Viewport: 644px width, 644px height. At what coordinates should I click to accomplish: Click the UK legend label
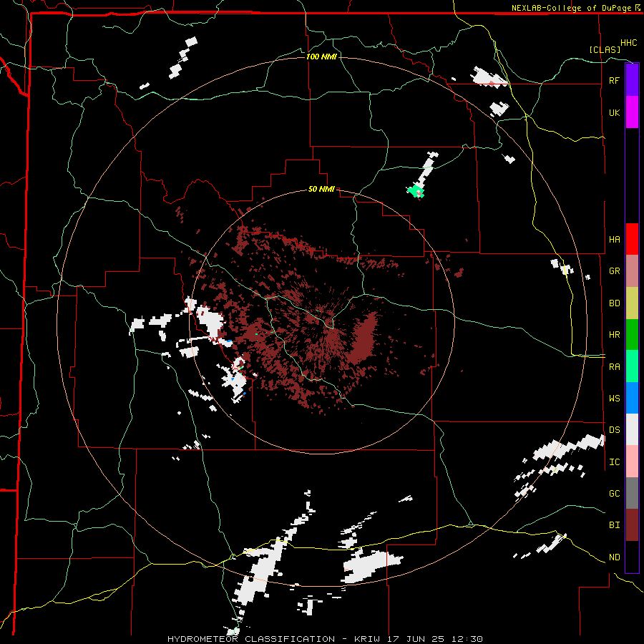click(x=614, y=112)
